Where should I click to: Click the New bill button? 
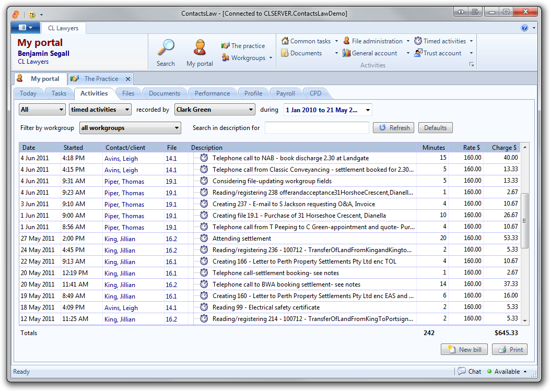point(464,350)
